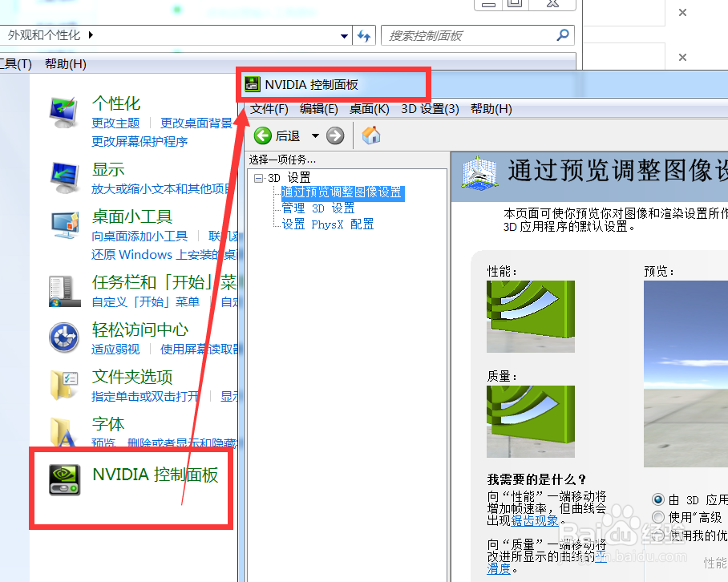Open the NVIDIA 控制面板 icon in Control Panel
728x582 pixels.
(64, 479)
